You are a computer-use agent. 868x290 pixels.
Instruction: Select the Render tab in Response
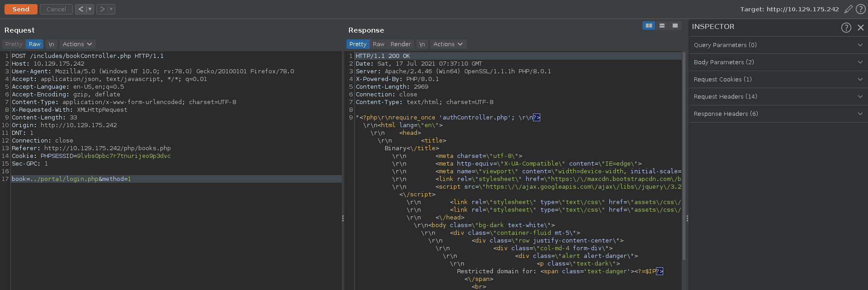[x=401, y=44]
